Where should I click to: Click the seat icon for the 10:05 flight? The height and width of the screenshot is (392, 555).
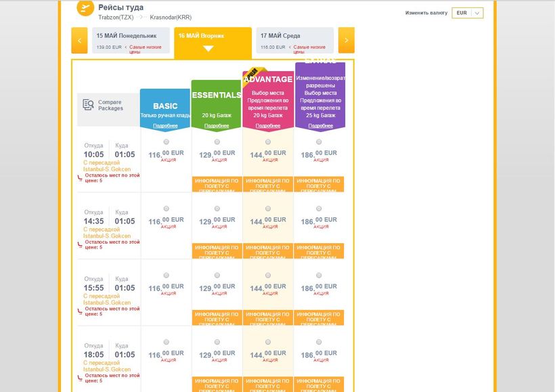coord(81,177)
